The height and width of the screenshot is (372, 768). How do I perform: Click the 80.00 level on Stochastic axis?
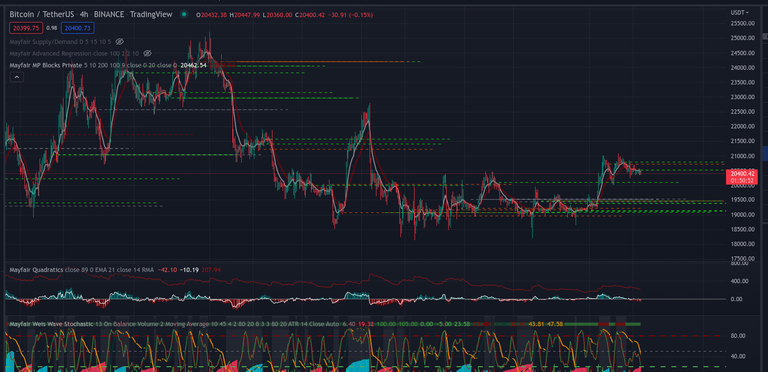click(x=738, y=336)
